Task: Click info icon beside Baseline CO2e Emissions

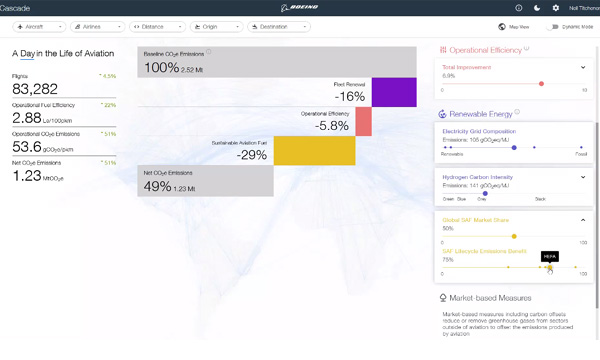Action: pos(209,52)
